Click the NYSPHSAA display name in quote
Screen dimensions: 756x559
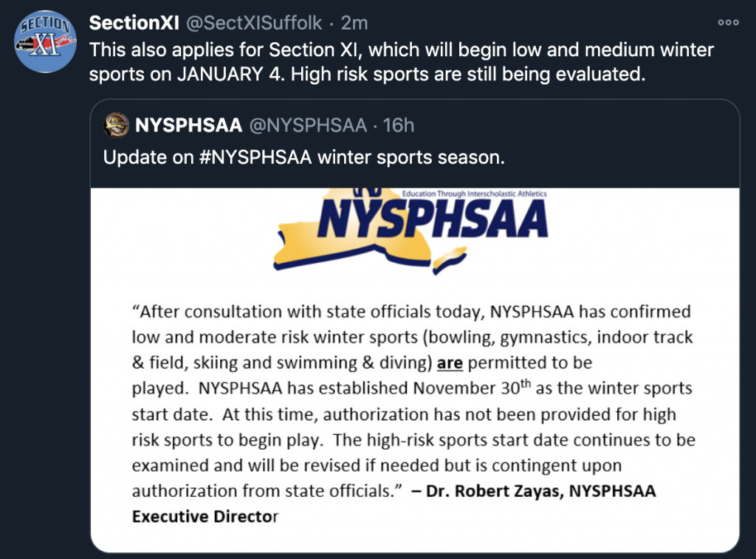point(189,126)
